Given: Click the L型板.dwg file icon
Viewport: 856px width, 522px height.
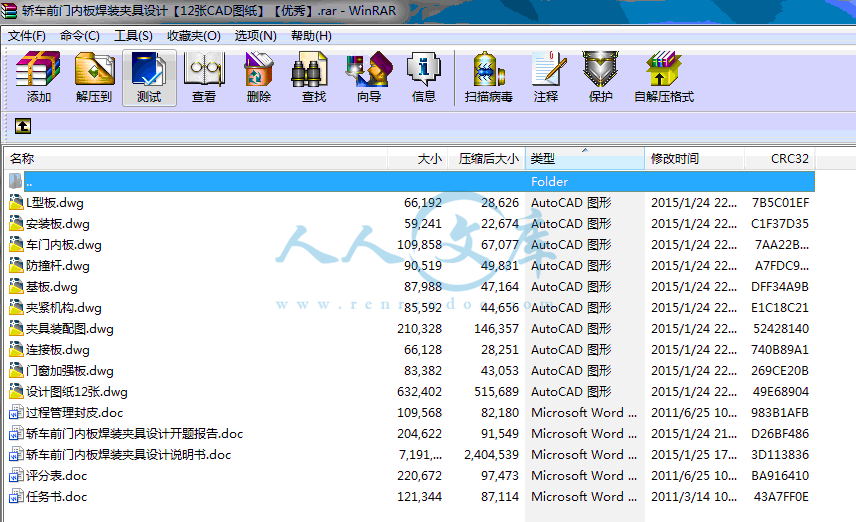Looking at the screenshot, I should 16,203.
